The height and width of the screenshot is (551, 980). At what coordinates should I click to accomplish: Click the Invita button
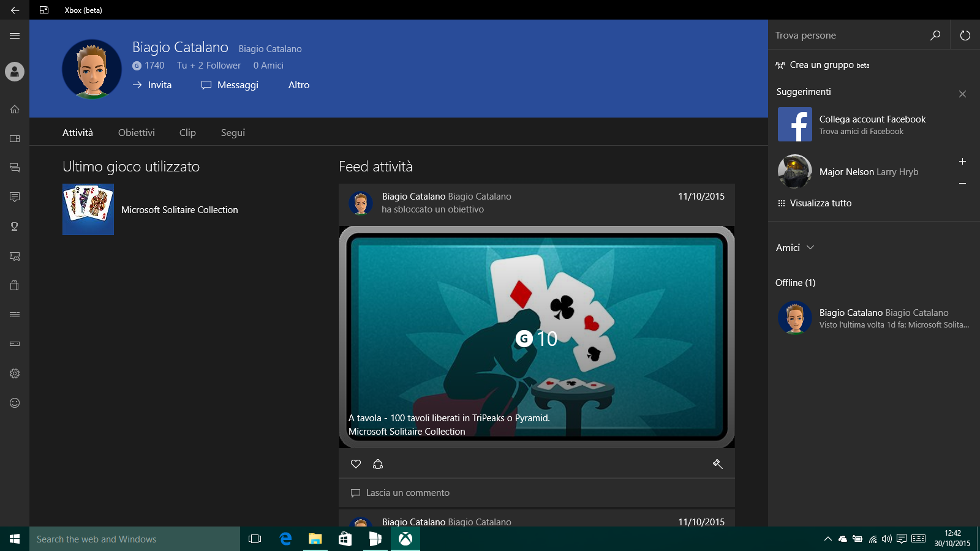[x=153, y=85]
